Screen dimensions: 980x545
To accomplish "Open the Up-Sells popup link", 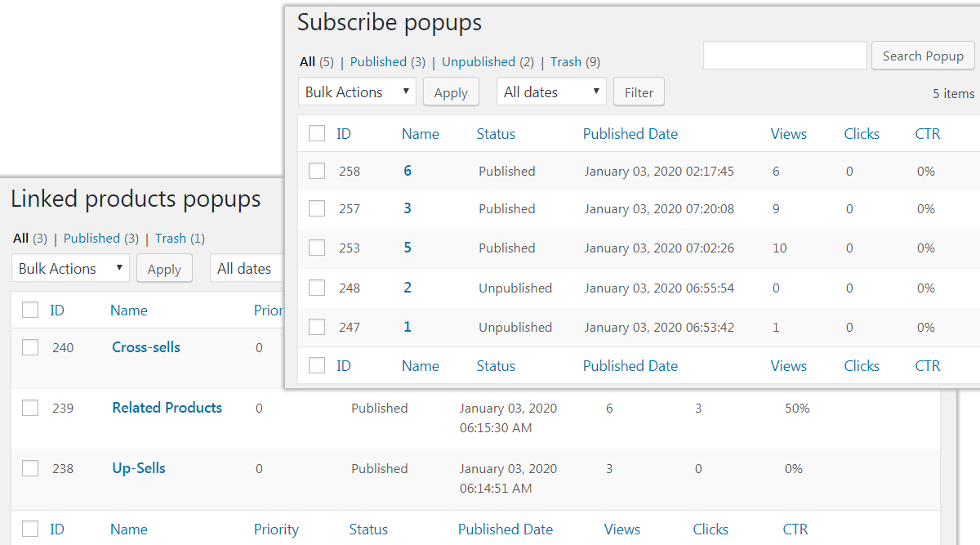I will point(139,468).
